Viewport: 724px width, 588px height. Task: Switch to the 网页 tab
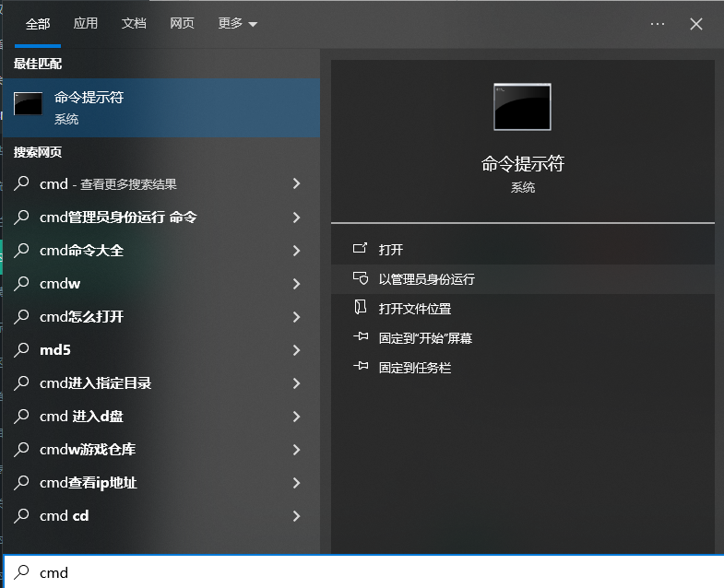182,24
